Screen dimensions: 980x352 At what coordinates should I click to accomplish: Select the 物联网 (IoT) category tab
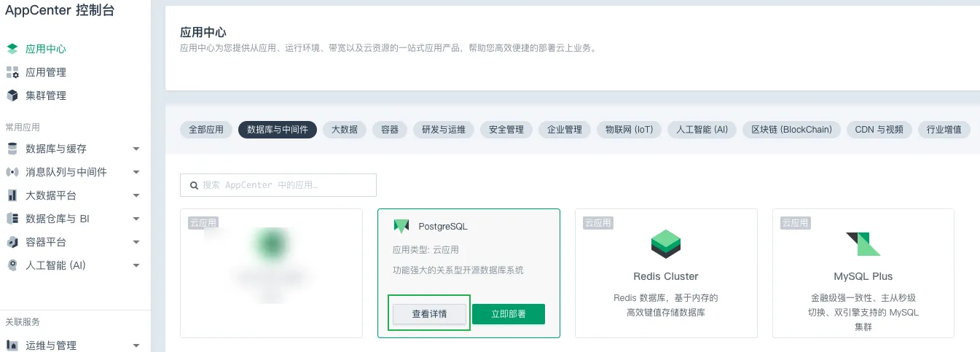click(x=630, y=130)
